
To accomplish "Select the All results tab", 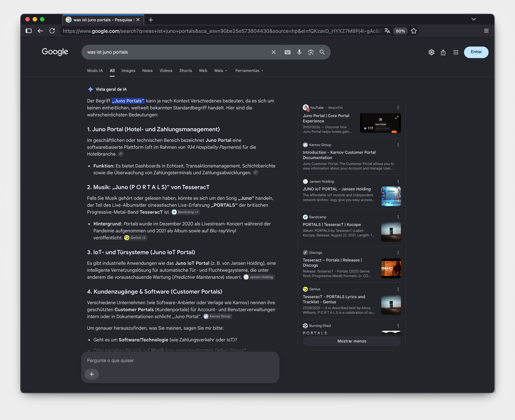I will pos(112,71).
